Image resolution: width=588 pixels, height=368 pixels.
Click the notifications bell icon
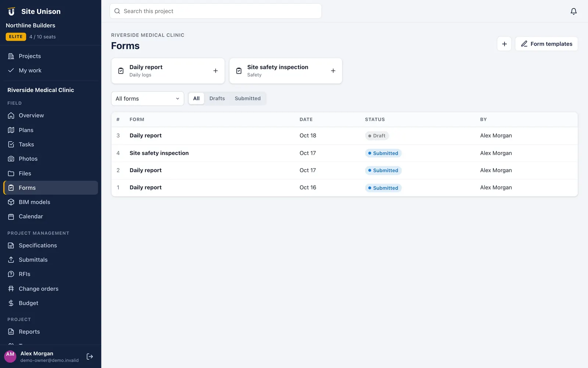pyautogui.click(x=573, y=11)
